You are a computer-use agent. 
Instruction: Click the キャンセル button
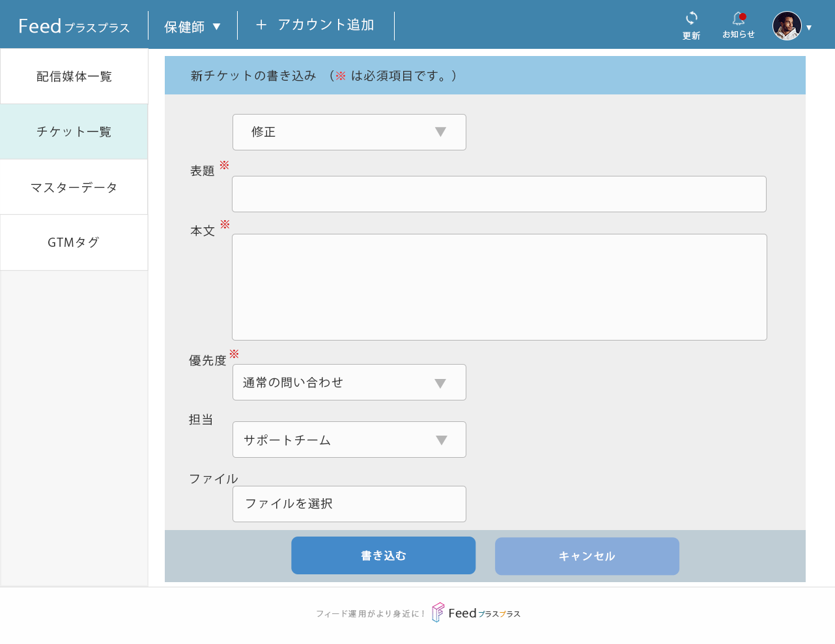(x=587, y=556)
